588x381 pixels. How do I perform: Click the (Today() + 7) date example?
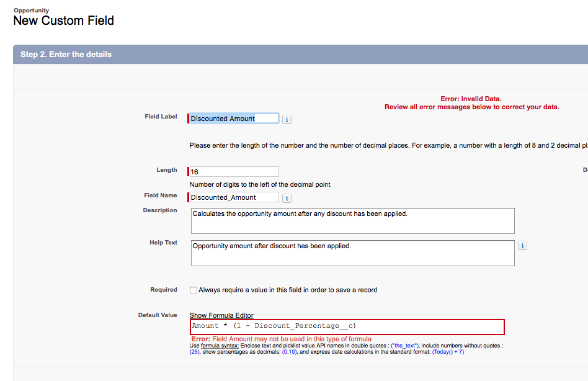(x=448, y=352)
